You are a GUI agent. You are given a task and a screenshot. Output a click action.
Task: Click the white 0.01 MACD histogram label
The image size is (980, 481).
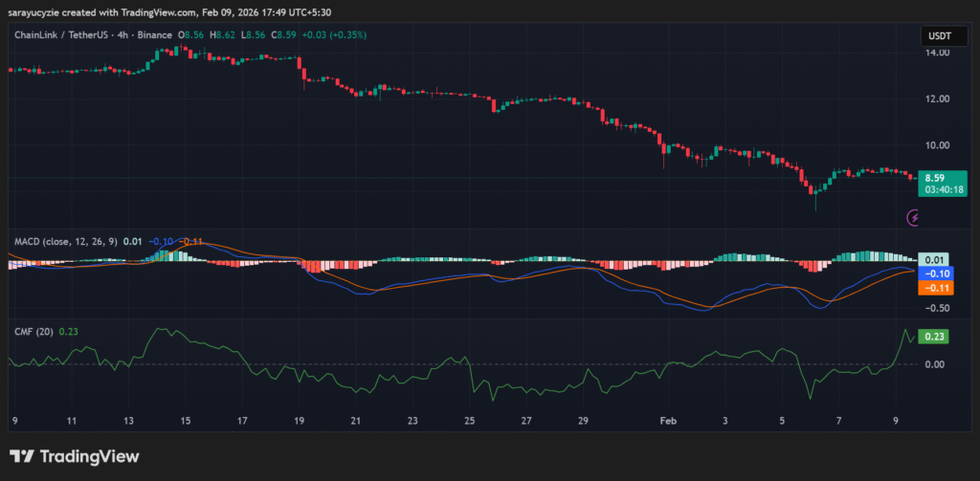(935, 260)
